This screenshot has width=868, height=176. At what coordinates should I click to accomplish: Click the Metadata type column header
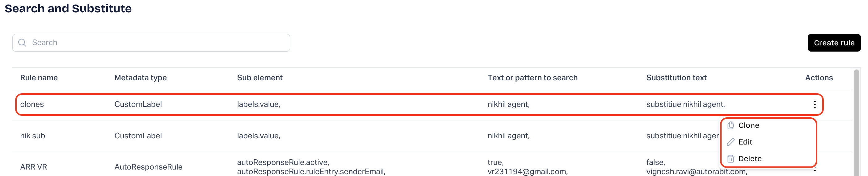(141, 78)
